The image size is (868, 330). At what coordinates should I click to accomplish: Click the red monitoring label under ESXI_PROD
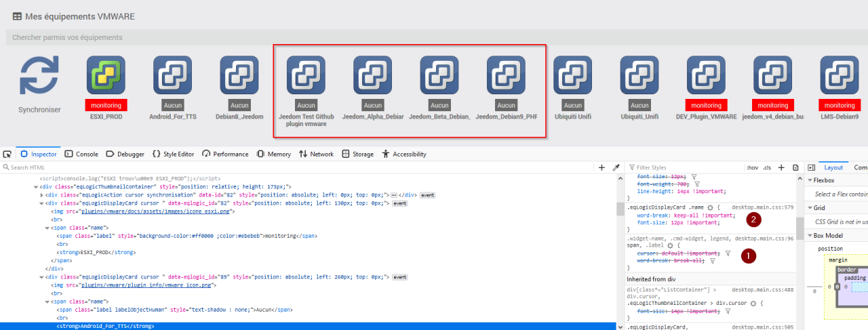(106, 105)
